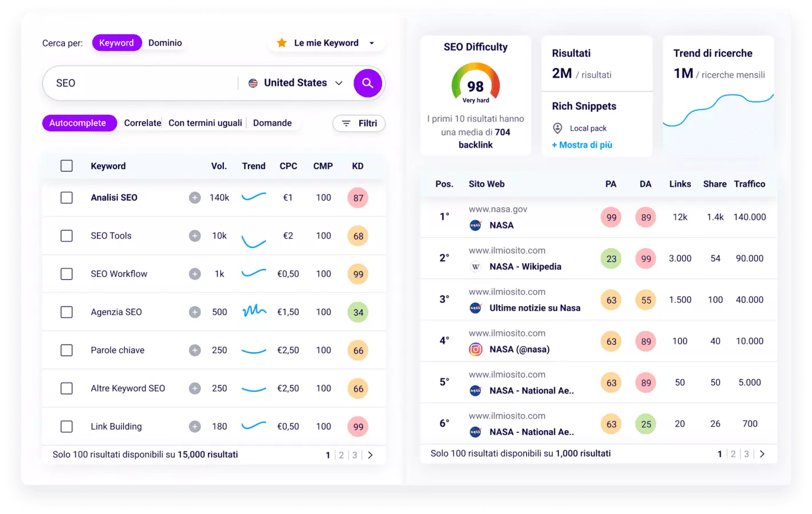Click the red KD badge 87 for Analisi SEO
The width and height of the screenshot is (812, 514).
[358, 198]
